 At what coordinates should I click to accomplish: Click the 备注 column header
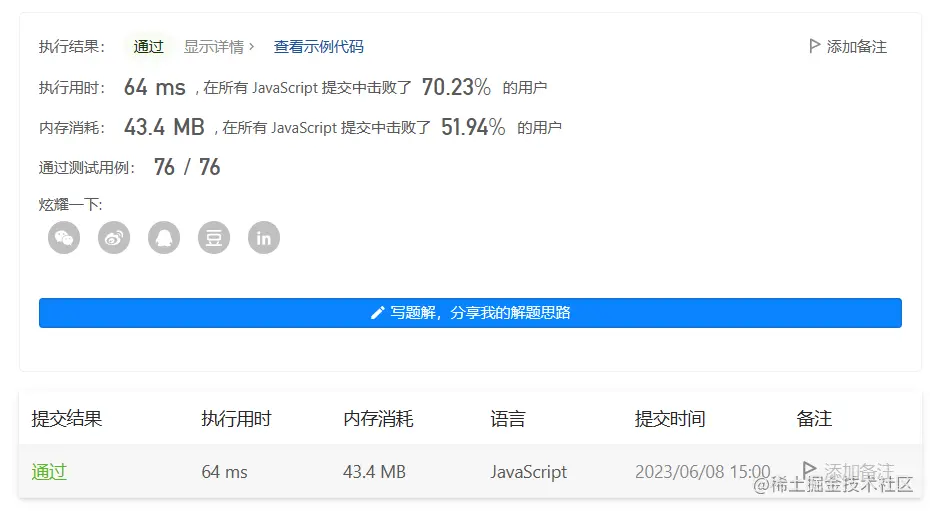pos(814,419)
